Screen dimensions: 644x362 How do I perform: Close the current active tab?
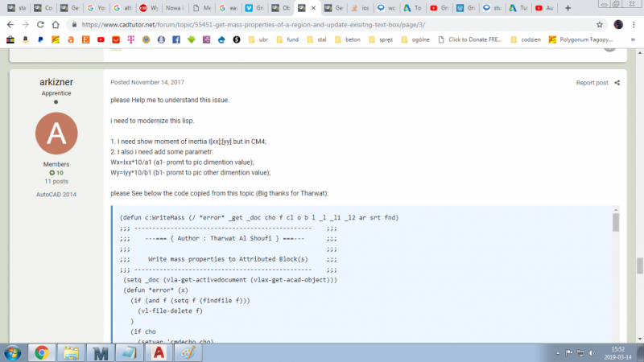(x=313, y=8)
